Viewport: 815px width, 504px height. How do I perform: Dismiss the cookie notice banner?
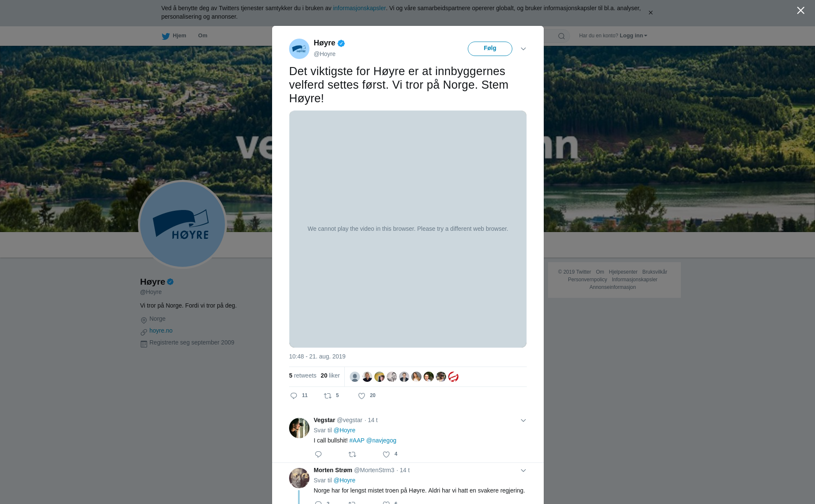[x=650, y=13]
